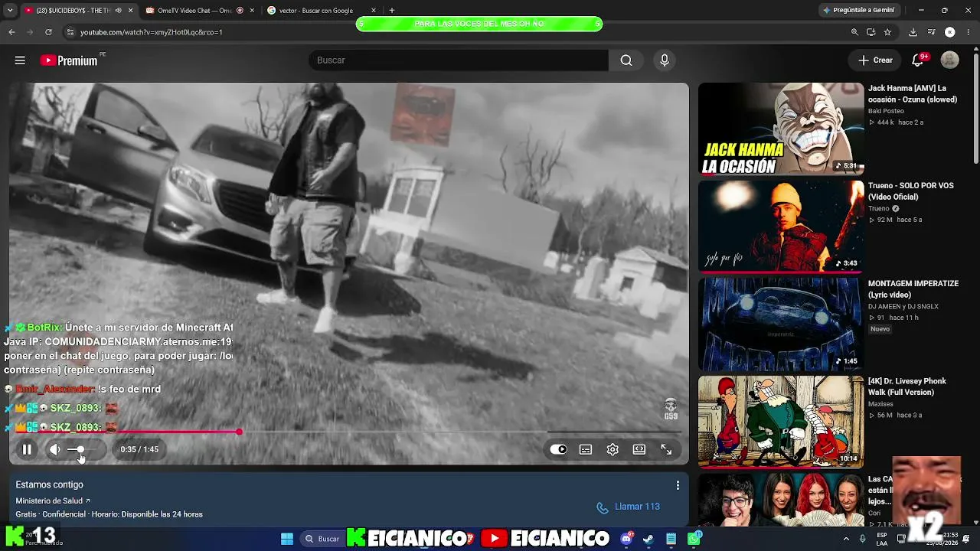Viewport: 980px width, 551px height.
Task: Open WhatsApp from the taskbar
Action: coord(694,539)
